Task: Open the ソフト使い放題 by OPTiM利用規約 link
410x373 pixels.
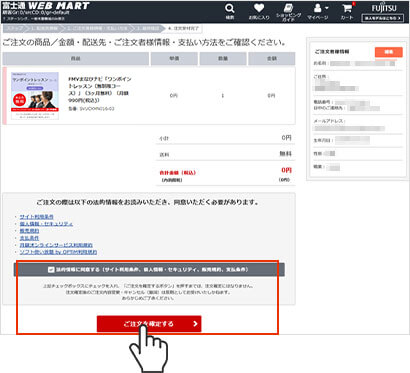Action: click(x=58, y=252)
